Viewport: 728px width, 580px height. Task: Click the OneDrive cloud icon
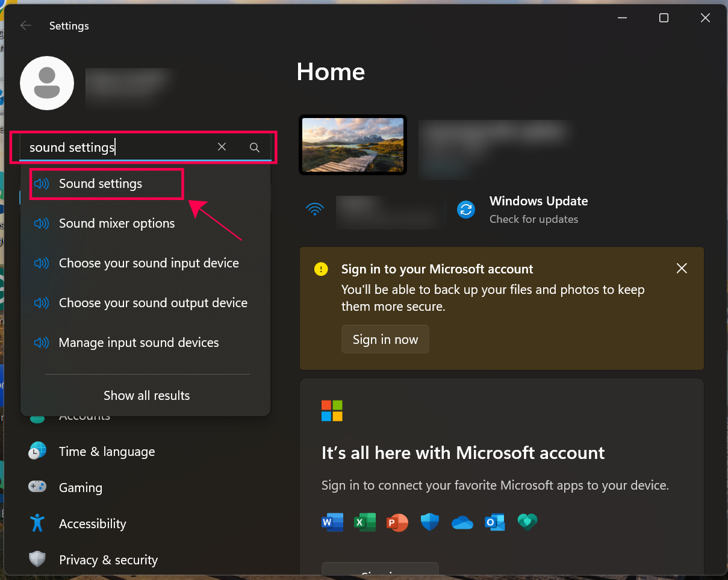click(462, 522)
